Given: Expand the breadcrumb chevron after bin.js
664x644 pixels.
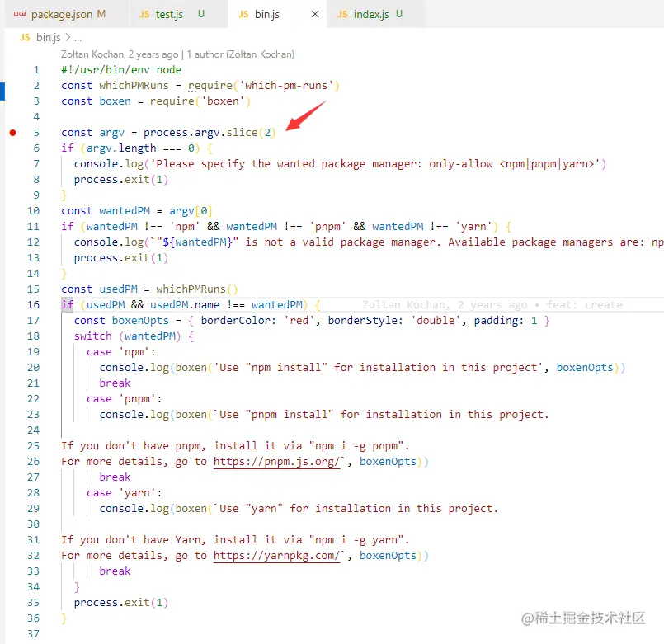Looking at the screenshot, I should click(x=68, y=38).
